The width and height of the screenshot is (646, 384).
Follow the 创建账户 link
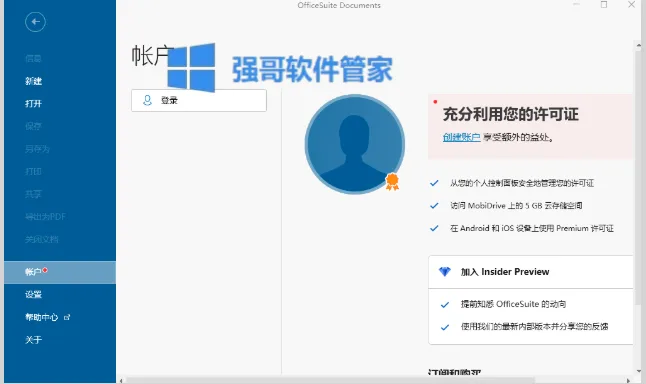(x=461, y=137)
